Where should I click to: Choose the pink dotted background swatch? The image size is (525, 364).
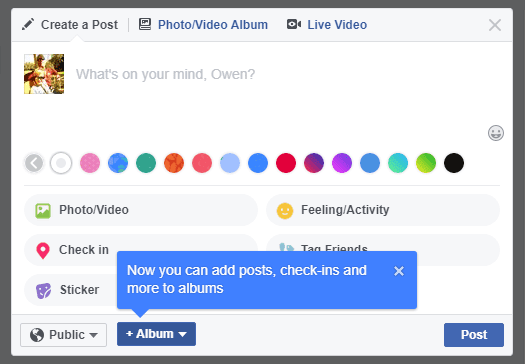[90, 163]
